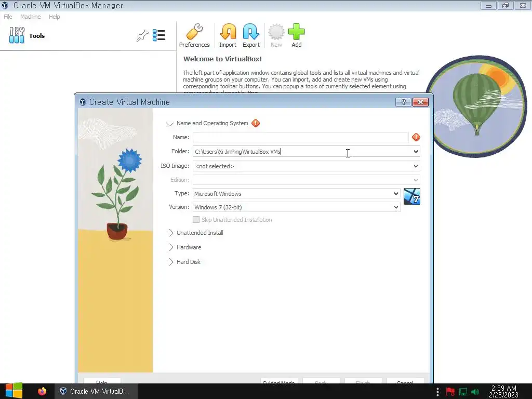Click the red flag tray icon
Viewport: 532px width, 399px height.
[x=450, y=392]
